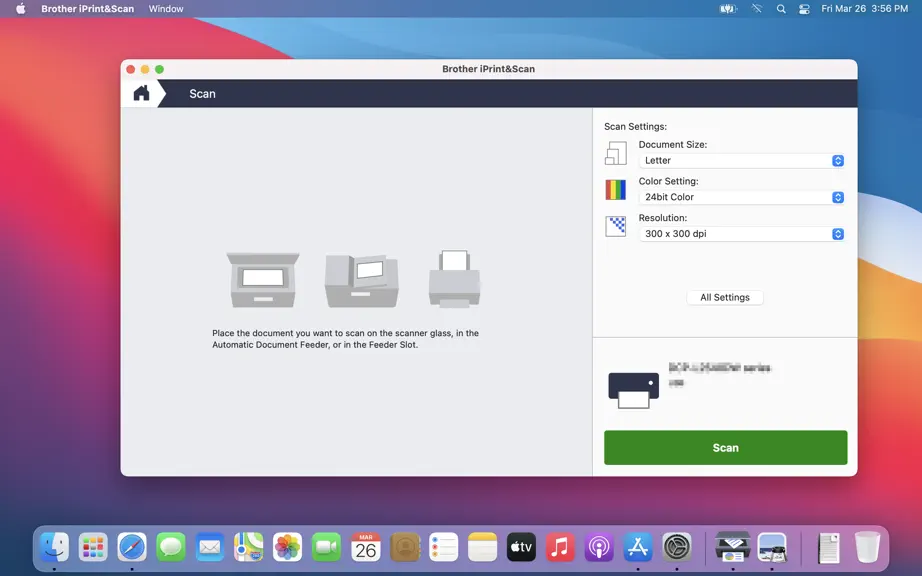Start scanning with the green Scan button

(x=725, y=447)
